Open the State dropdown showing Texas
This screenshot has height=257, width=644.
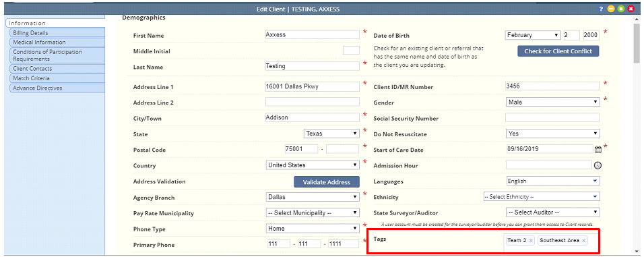coord(332,134)
